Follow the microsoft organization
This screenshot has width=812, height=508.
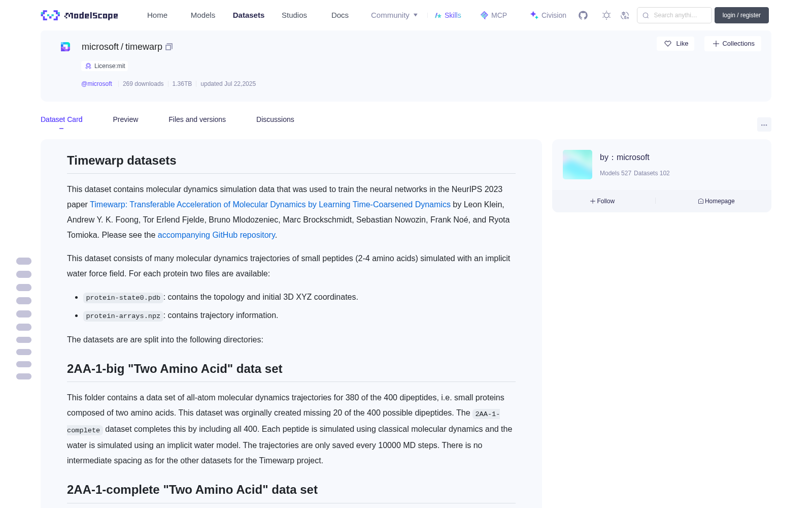pos(602,201)
